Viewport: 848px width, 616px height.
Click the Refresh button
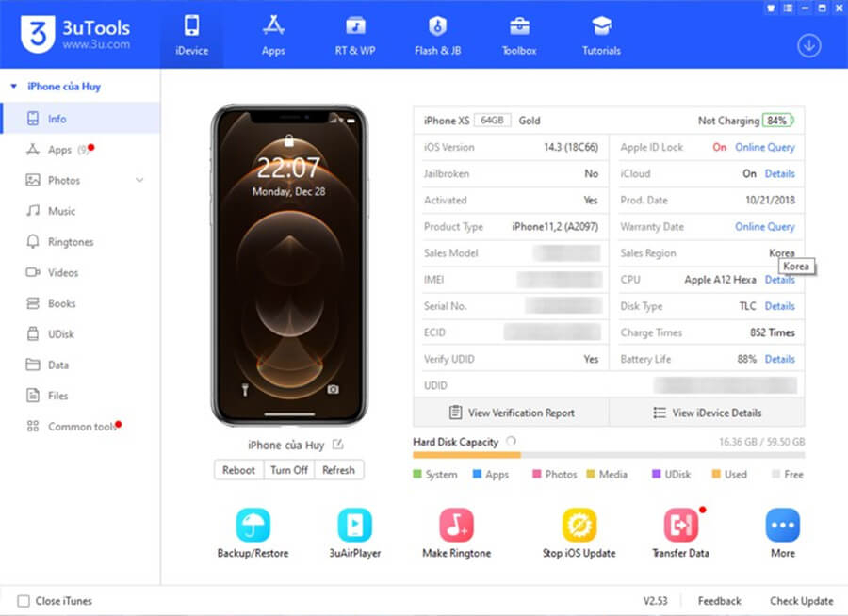pos(338,470)
